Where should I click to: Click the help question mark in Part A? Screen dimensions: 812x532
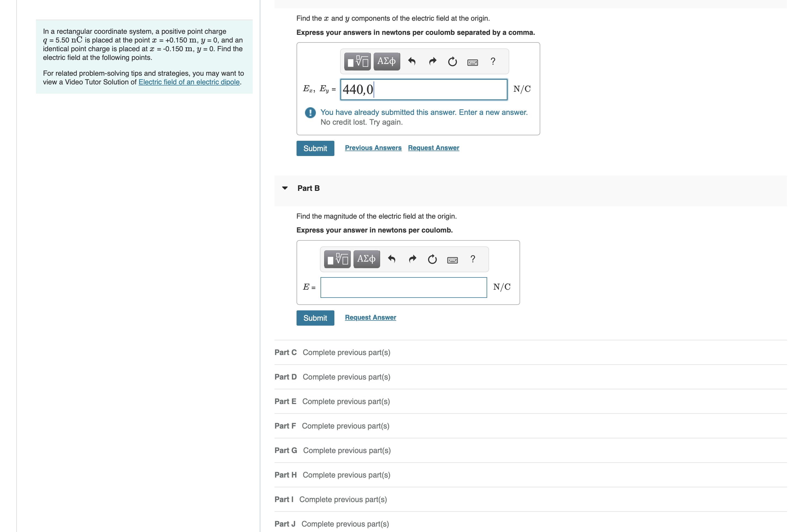click(493, 61)
